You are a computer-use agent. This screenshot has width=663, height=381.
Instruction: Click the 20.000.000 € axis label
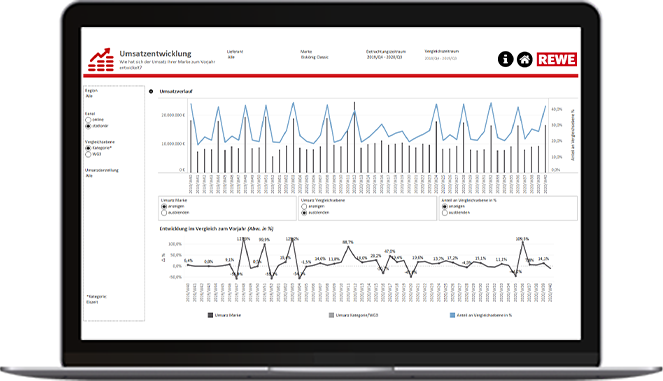click(x=173, y=115)
